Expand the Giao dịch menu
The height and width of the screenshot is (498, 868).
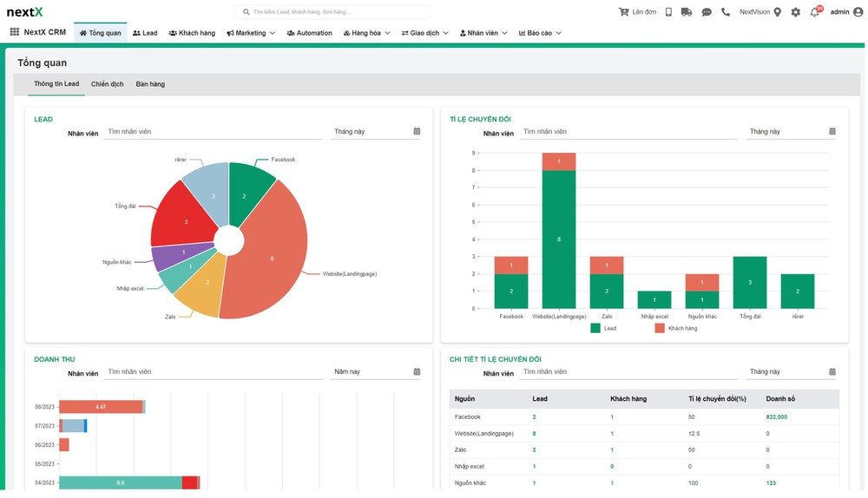pyautogui.click(x=424, y=33)
